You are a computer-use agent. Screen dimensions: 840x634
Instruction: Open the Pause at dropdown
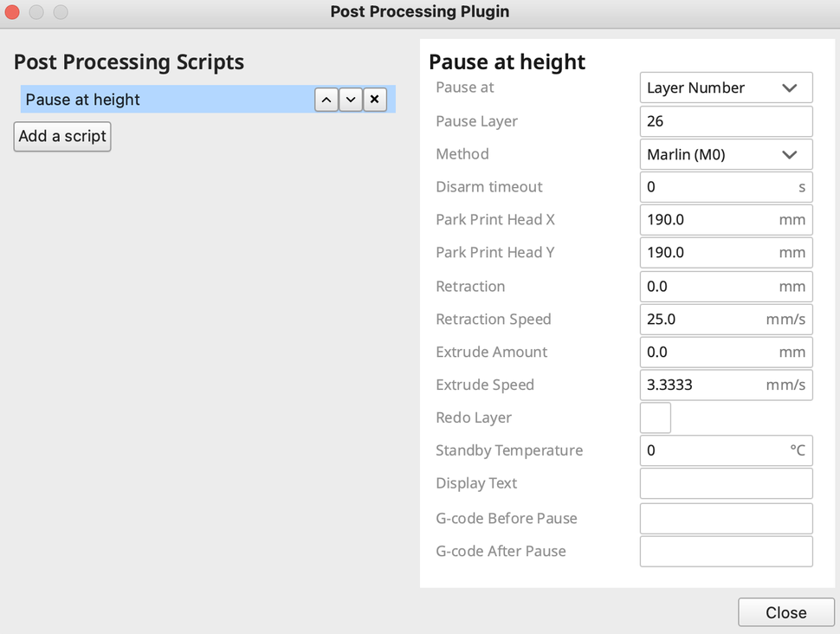[x=726, y=87]
